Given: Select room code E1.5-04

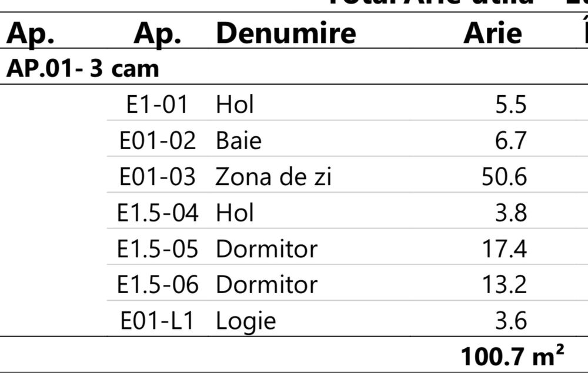Looking at the screenshot, I should [158, 212].
